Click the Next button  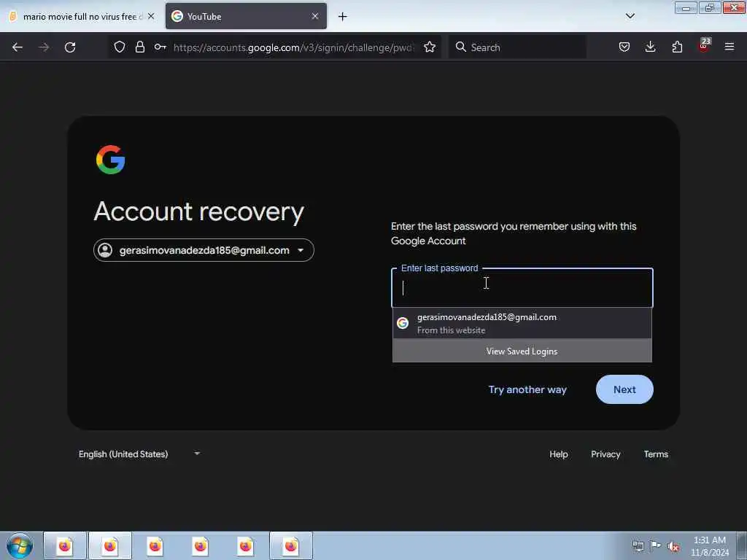(624, 389)
